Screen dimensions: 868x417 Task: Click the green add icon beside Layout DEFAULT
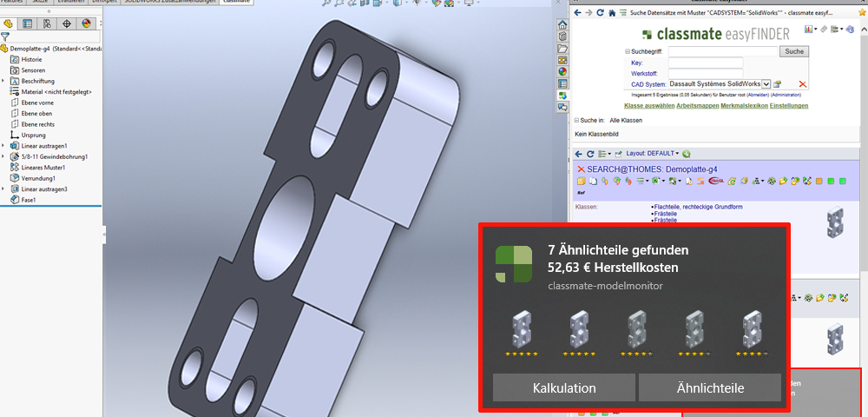(687, 154)
